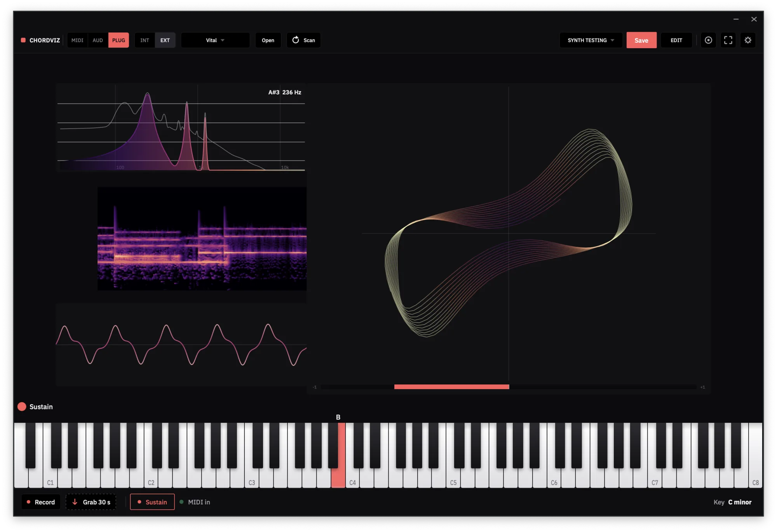This screenshot has height=532, width=777.
Task: Click the Scan plugin refresh icon
Action: [x=296, y=40]
